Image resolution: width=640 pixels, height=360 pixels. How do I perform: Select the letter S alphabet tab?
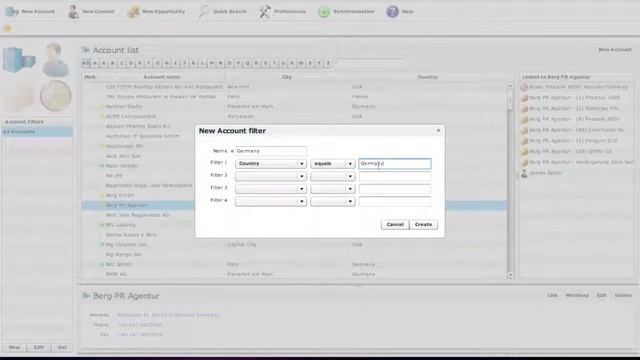tap(265, 63)
